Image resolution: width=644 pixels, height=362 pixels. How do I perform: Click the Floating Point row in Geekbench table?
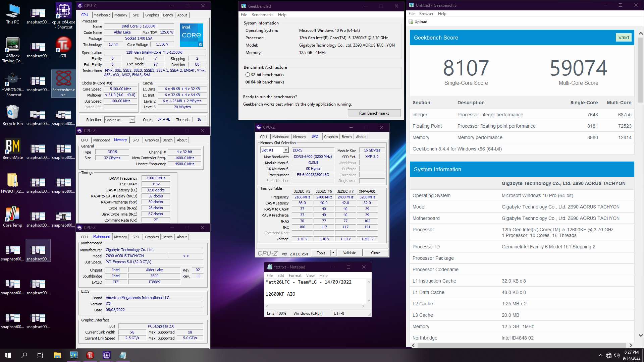(522, 126)
